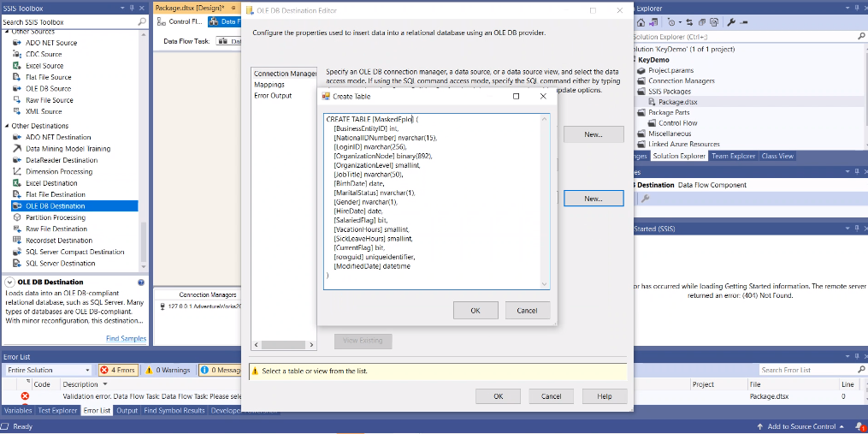This screenshot has height=434, width=868.
Task: Open the Find Samples link
Action: [x=127, y=339]
